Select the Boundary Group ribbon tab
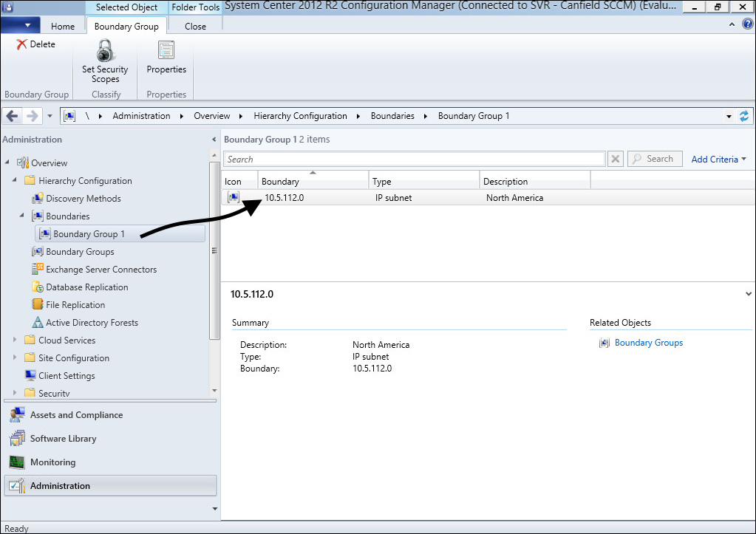The image size is (756, 534). click(x=126, y=26)
